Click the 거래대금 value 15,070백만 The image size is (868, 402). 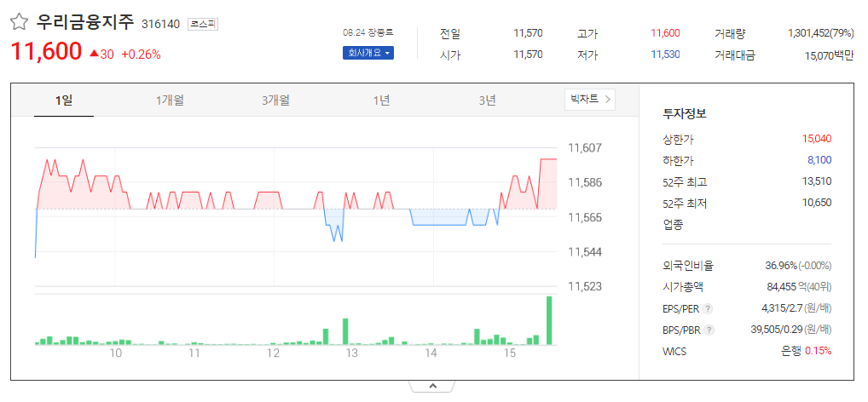pyautogui.click(x=829, y=55)
